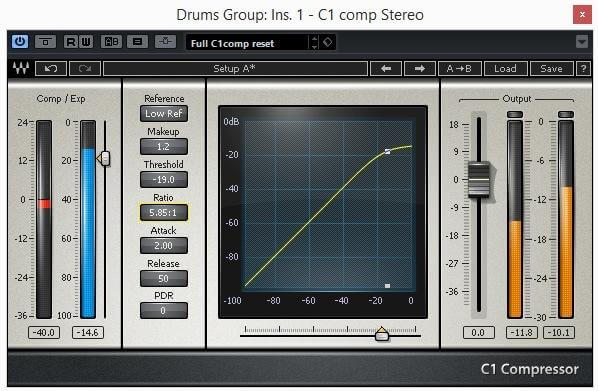Screen dimensions: 598x391
Task: Step to previous preset with up arrow
Action: (x=314, y=39)
